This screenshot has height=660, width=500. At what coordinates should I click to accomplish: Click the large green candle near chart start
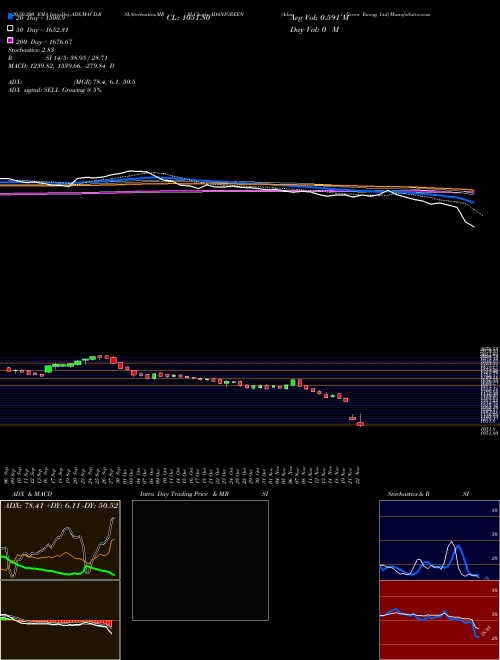[x=48, y=369]
